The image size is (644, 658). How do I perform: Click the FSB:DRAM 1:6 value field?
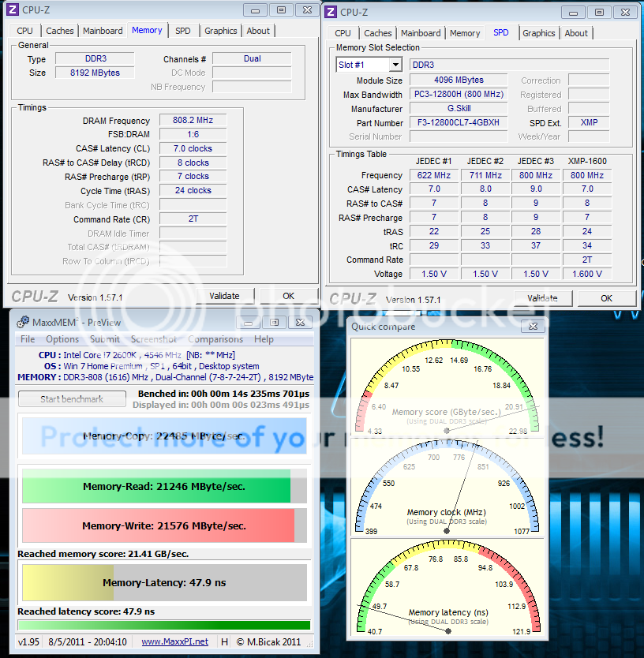click(193, 134)
